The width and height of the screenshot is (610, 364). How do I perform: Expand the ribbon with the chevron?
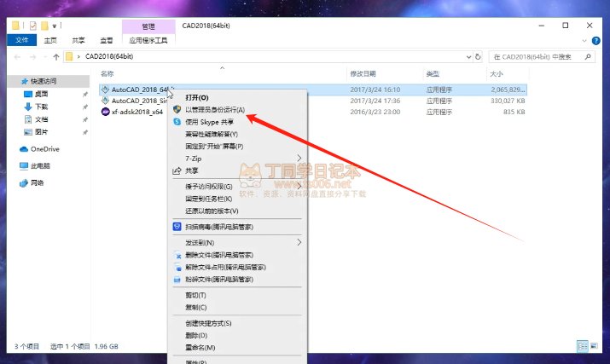pos(584,40)
